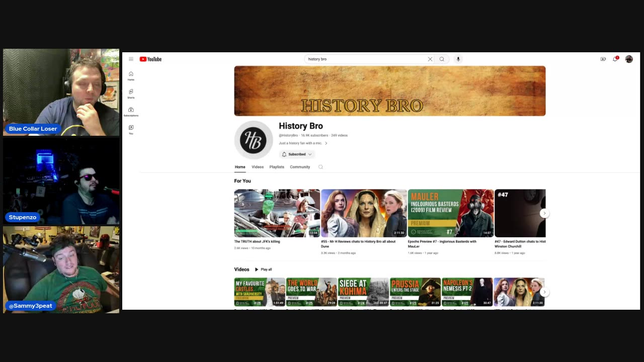The image size is (644, 362).
Task: Advance the Videos row carousel arrow
Action: [544, 292]
